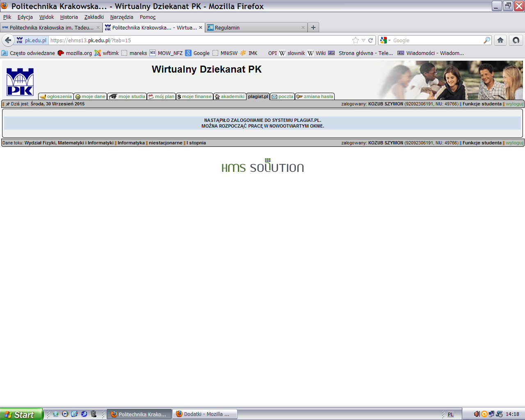Open the Narzędzia menu
The width and height of the screenshot is (525, 420).
click(122, 17)
